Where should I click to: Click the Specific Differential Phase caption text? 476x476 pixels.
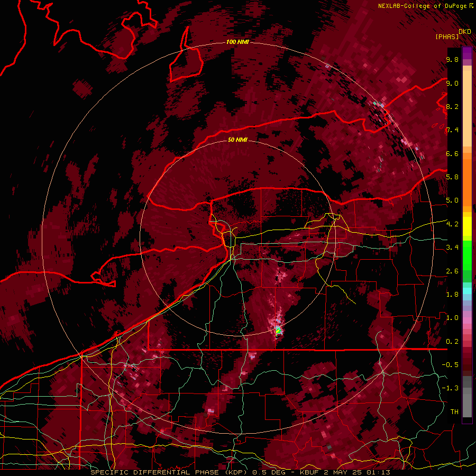[x=241, y=472]
